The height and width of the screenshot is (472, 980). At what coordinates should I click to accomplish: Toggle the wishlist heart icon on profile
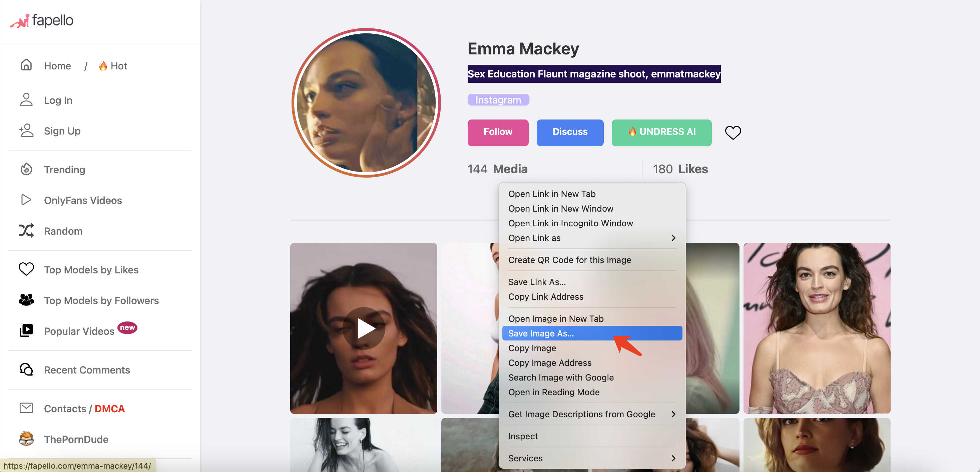point(732,132)
